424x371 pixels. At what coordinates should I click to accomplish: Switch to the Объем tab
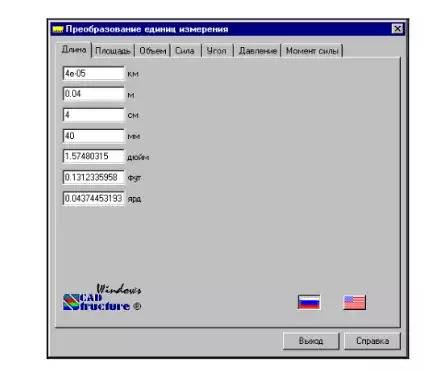(153, 51)
